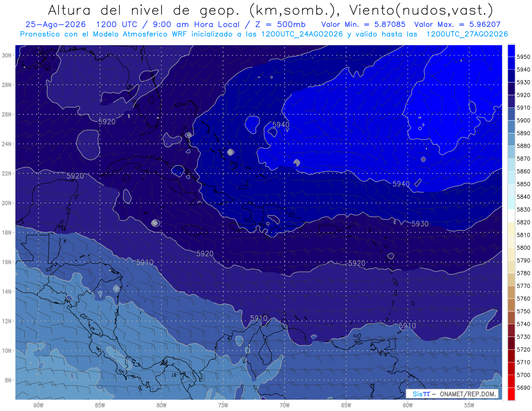Click longitude axis label 55W
The height and width of the screenshot is (411, 532).
click(x=469, y=406)
